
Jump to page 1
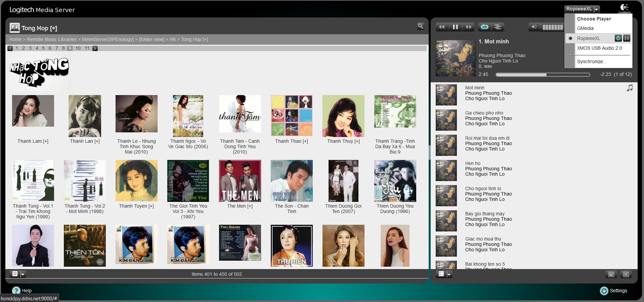tap(17, 48)
